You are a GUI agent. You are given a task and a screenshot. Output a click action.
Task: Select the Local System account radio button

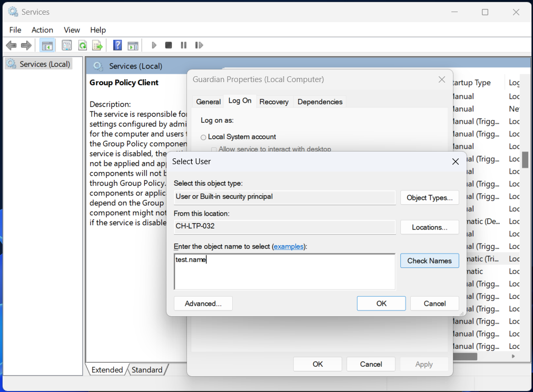tap(203, 137)
